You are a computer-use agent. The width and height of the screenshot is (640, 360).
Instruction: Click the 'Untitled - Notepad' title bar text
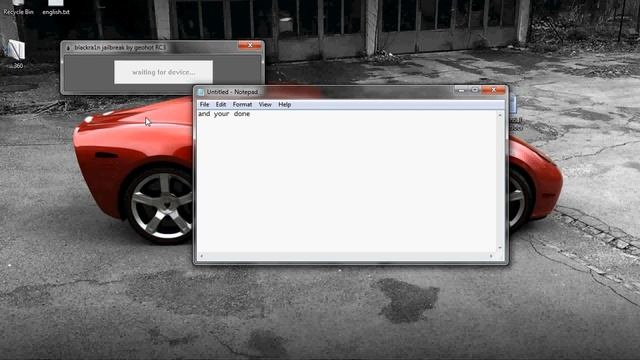(232, 92)
